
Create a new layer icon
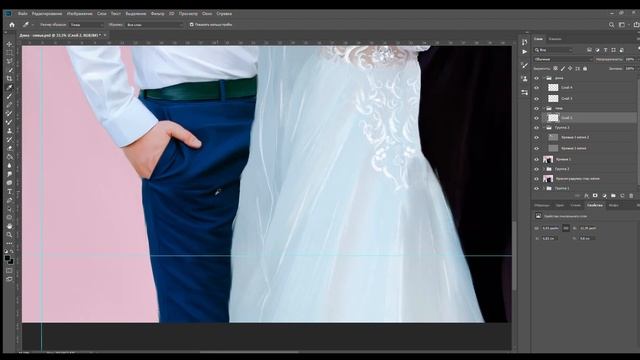(x=622, y=196)
